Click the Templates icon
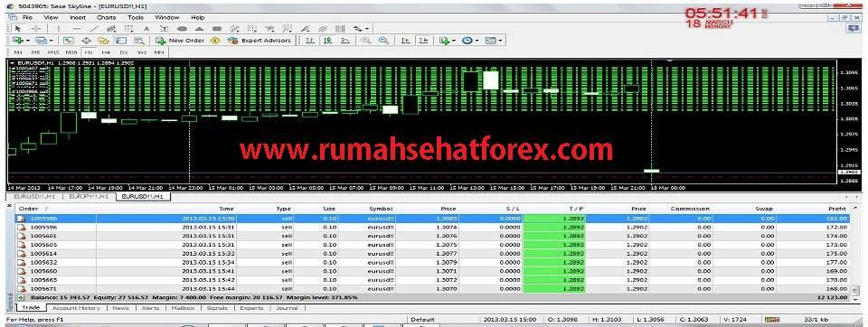This screenshot has width=868, height=327. tap(490, 41)
